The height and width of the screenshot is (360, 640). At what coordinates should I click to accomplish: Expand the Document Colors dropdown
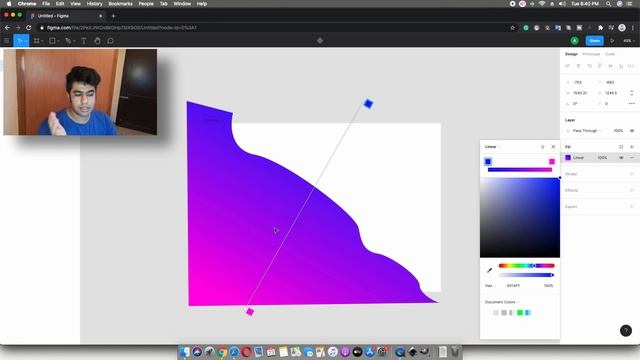502,302
